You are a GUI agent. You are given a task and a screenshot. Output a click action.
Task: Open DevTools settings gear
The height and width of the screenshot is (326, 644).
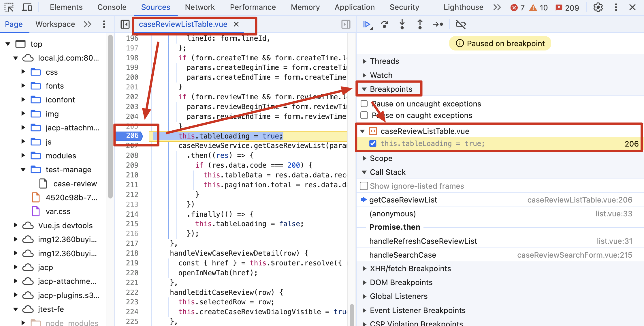point(598,8)
